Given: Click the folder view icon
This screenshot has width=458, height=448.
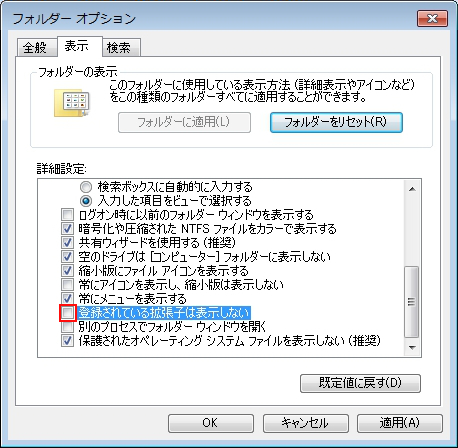Looking at the screenshot, I should point(72,103).
